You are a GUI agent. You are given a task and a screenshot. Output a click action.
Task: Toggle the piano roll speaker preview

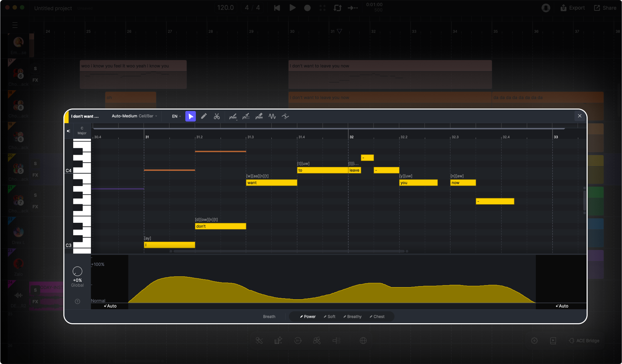pyautogui.click(x=68, y=131)
